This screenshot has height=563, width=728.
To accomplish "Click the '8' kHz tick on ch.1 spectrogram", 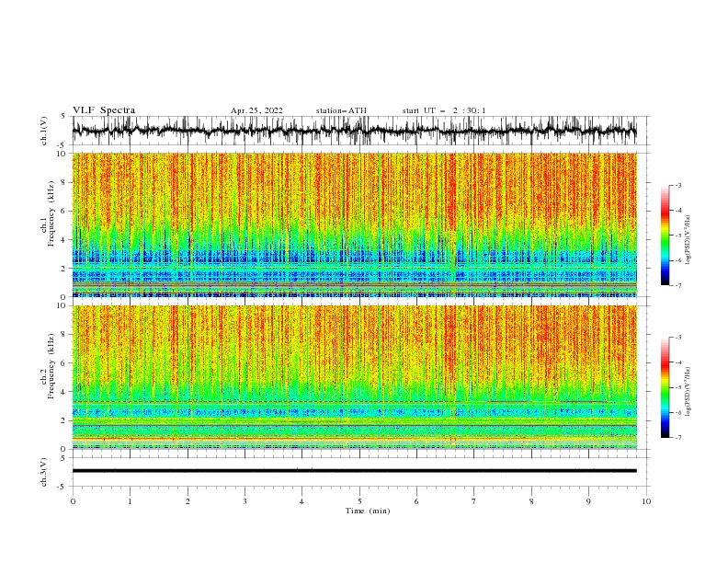I will pos(65,182).
